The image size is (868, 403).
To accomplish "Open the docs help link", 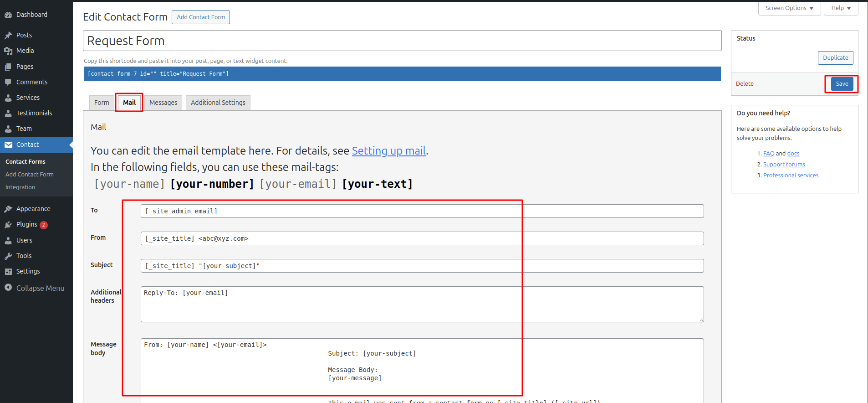I will tap(793, 154).
